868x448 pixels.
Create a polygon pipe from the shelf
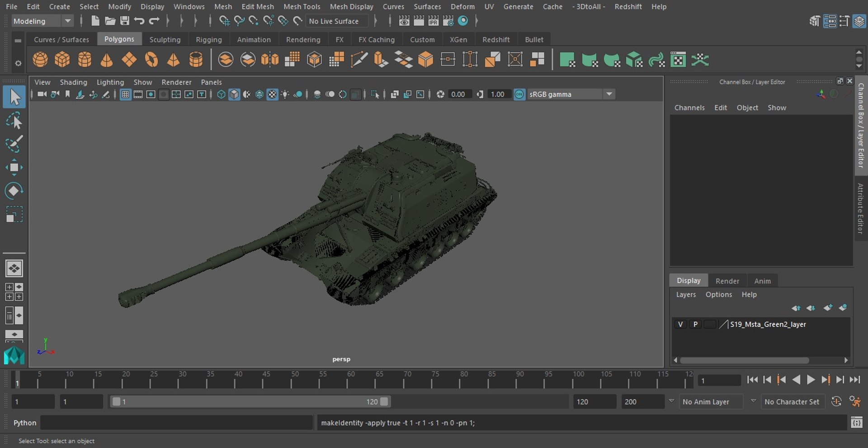tap(196, 60)
